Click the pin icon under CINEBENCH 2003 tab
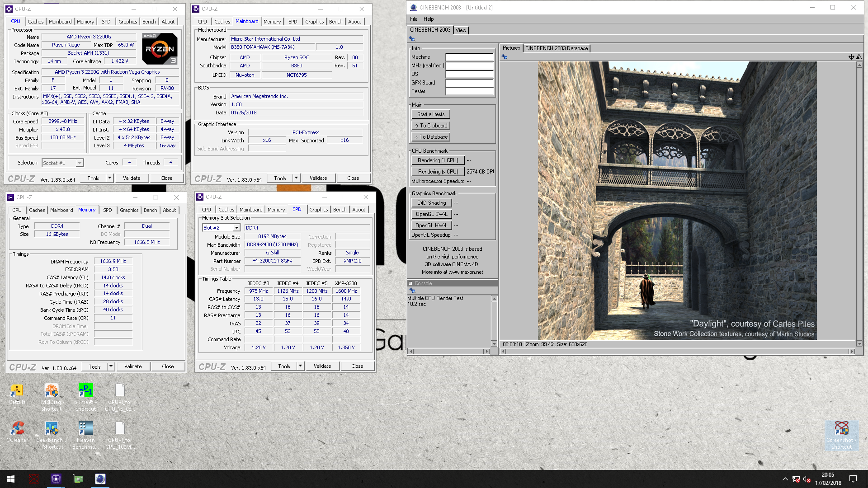 [412, 39]
